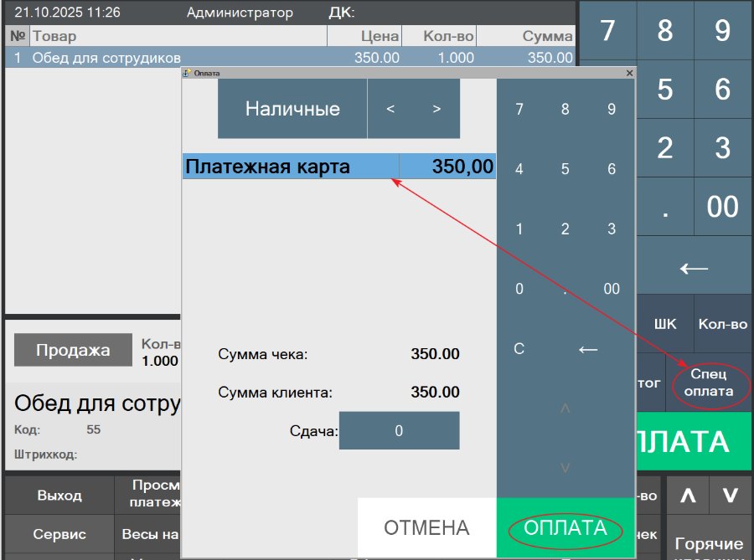Switch to previous payment type with < arrow
The width and height of the screenshot is (754, 560).
point(390,109)
